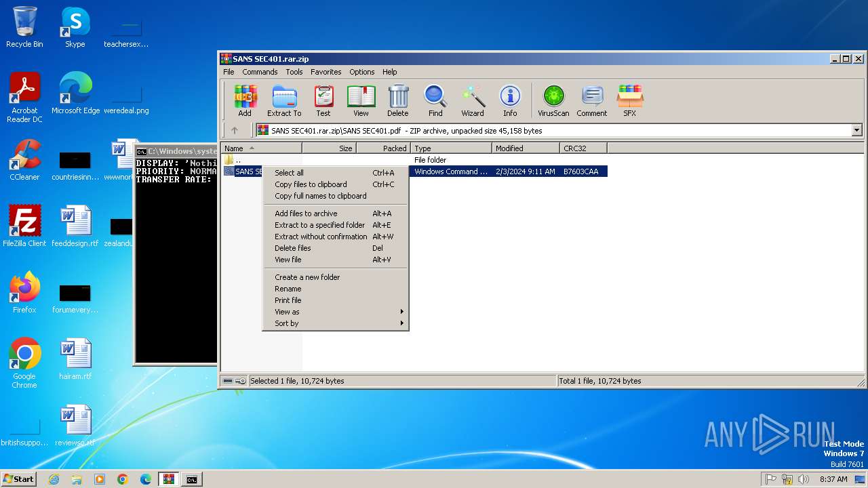
Task: Click the command prompt window title bar
Action: 176,151
